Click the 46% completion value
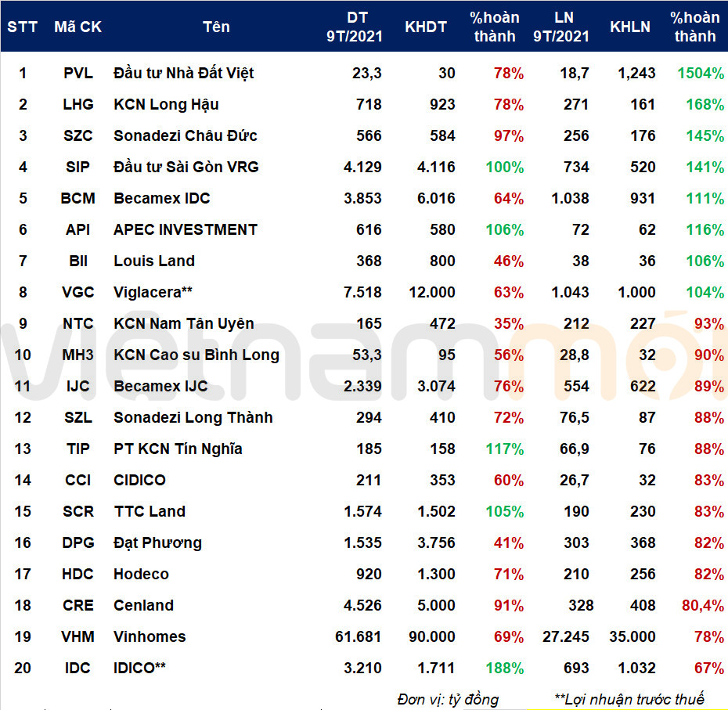This screenshot has width=728, height=710. pos(508,261)
